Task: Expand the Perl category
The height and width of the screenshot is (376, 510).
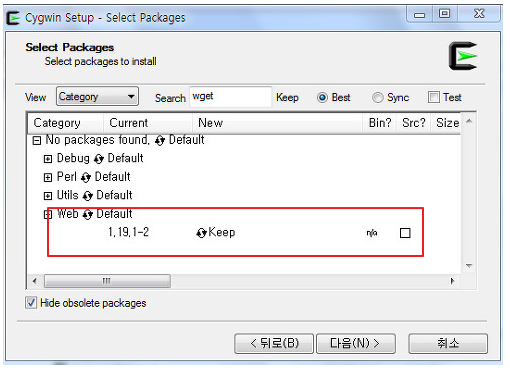Action: (x=48, y=178)
